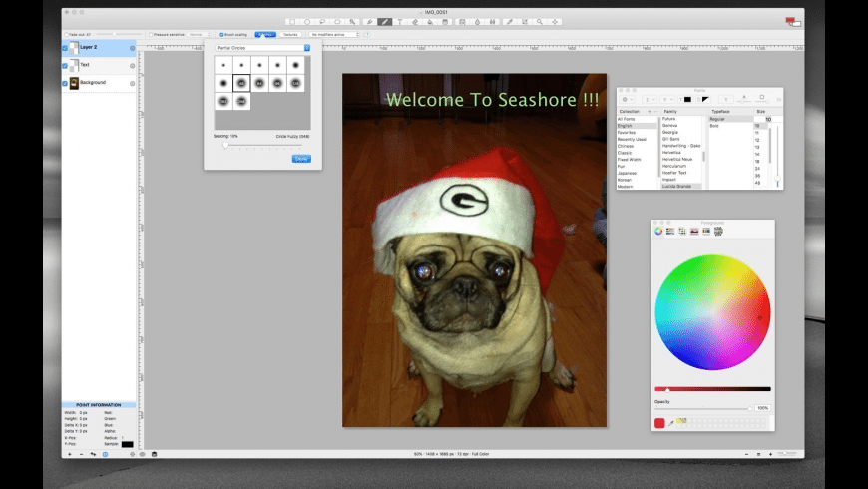The width and height of the screenshot is (868, 489).
Task: Disable the Brush scaling checkbox
Action: coord(220,34)
